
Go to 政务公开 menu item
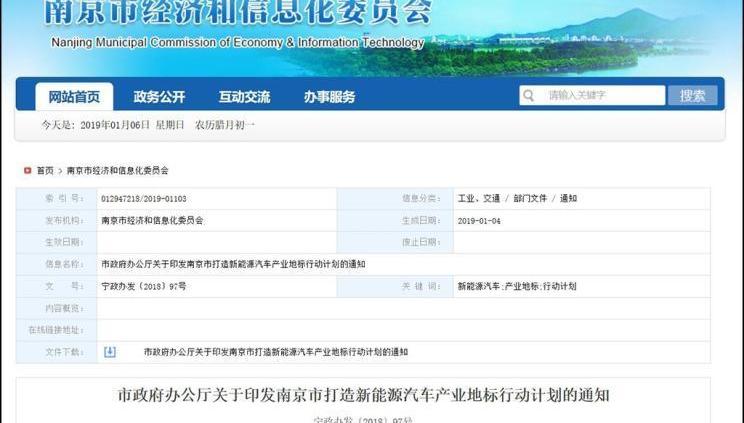tap(159, 97)
